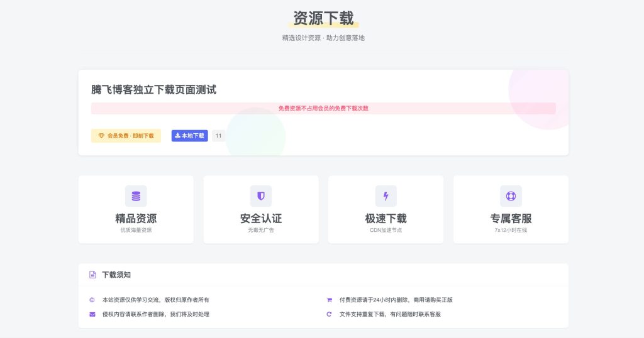Click the 极速下载 card title

click(x=386, y=219)
